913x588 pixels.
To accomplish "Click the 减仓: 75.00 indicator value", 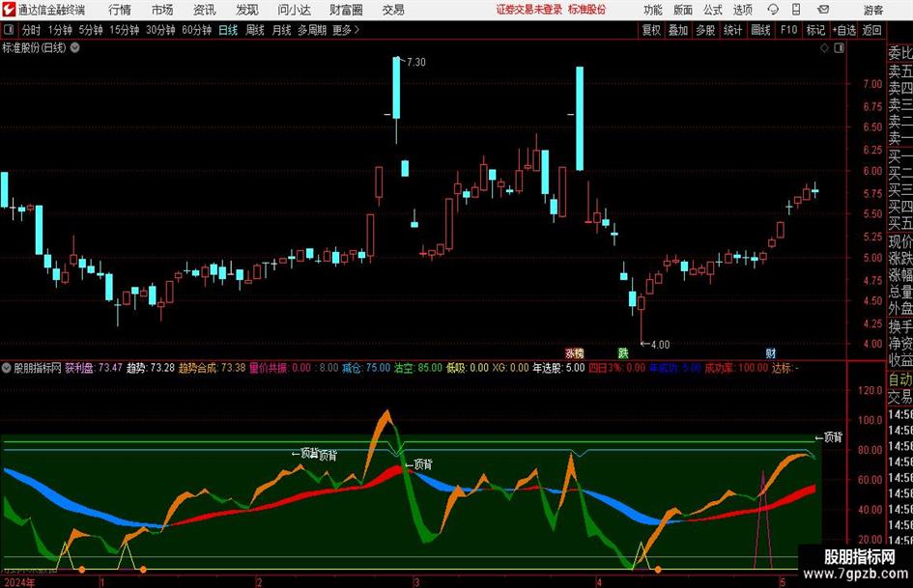I will [366, 368].
